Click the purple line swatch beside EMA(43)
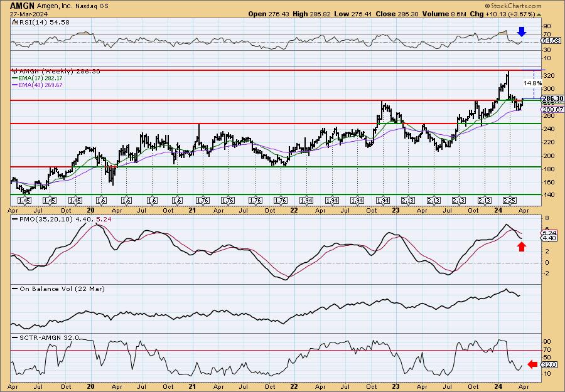565x392 pixels. click(15, 85)
